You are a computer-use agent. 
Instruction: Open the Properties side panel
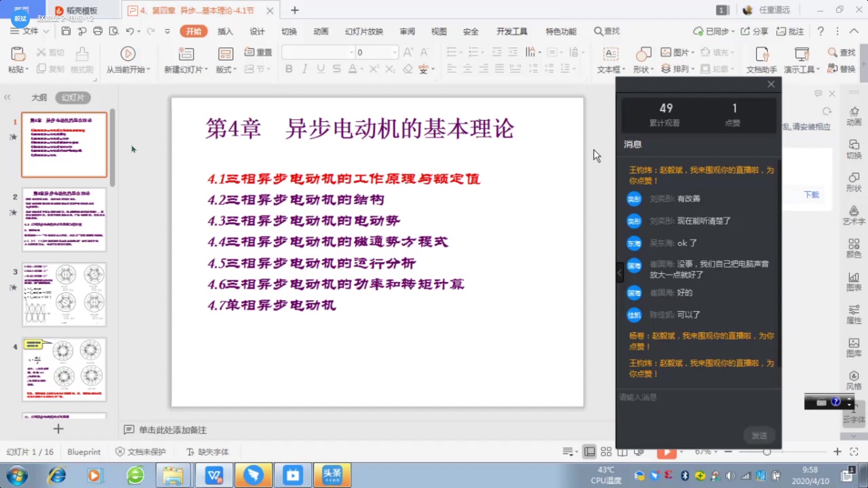click(x=854, y=314)
